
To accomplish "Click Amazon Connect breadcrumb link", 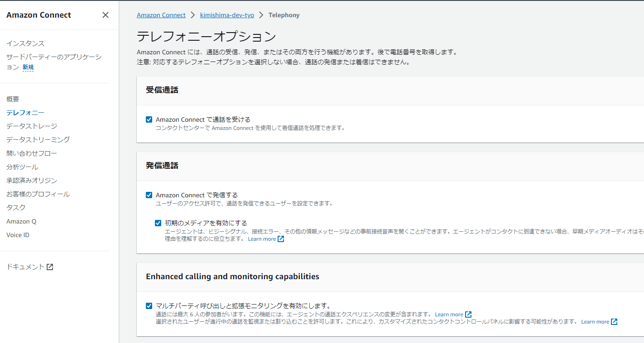I will pyautogui.click(x=161, y=15).
